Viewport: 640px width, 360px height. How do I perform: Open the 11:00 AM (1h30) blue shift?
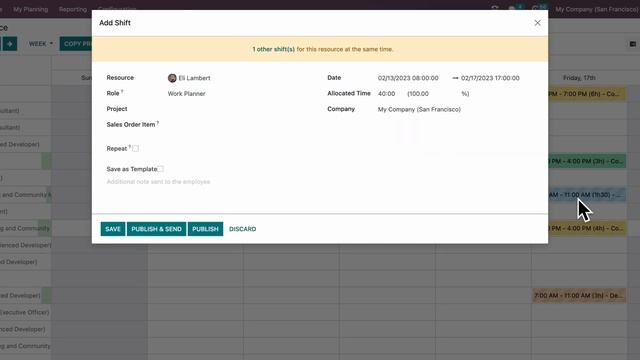(x=587, y=195)
